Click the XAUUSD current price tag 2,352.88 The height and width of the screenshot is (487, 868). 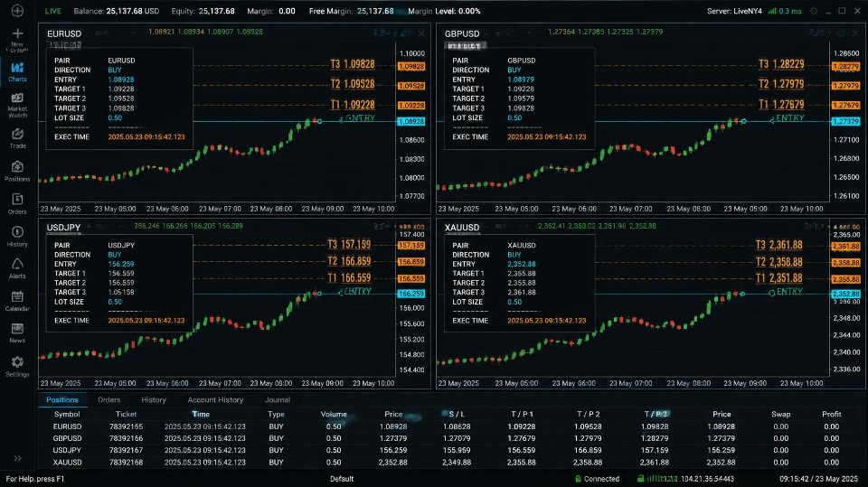point(846,294)
